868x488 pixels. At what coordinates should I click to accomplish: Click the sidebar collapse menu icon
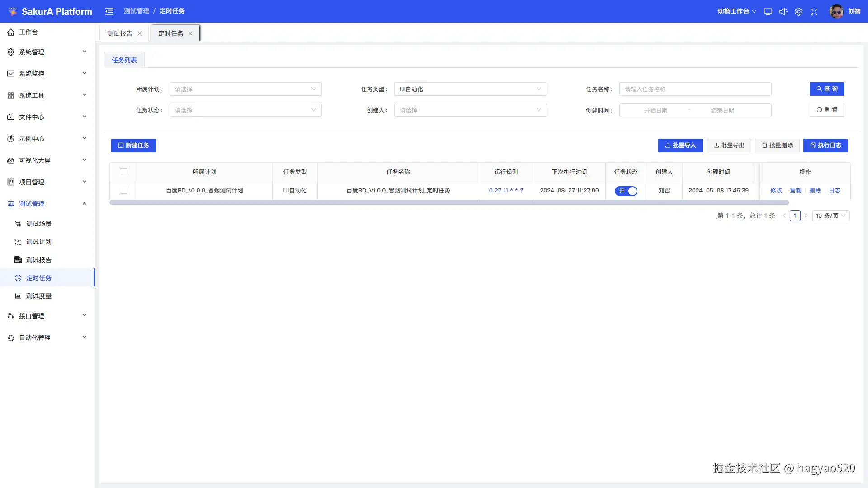pos(109,11)
